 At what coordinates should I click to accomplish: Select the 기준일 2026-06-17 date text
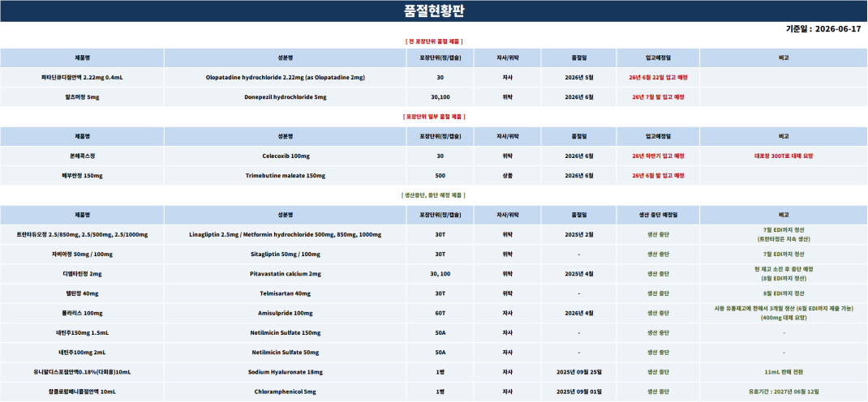click(823, 29)
